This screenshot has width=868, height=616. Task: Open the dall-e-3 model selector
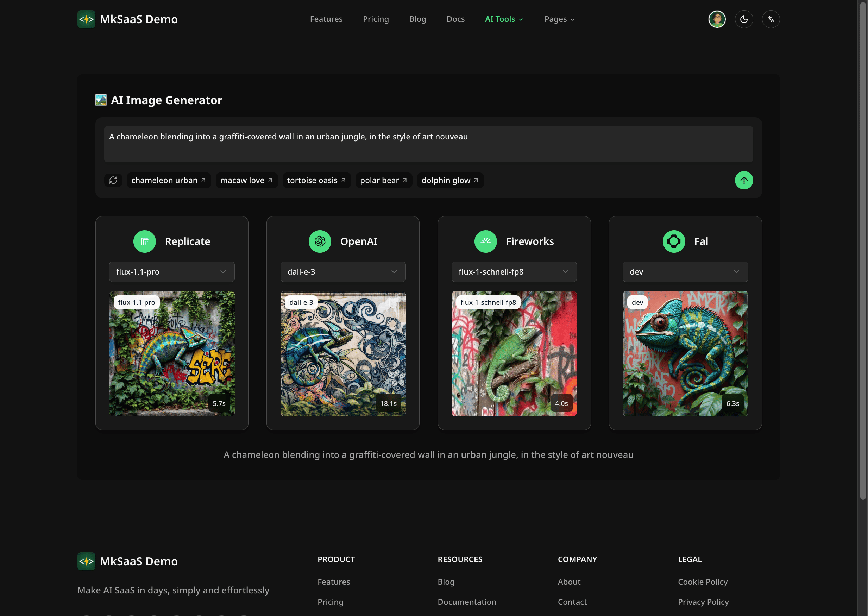(342, 272)
